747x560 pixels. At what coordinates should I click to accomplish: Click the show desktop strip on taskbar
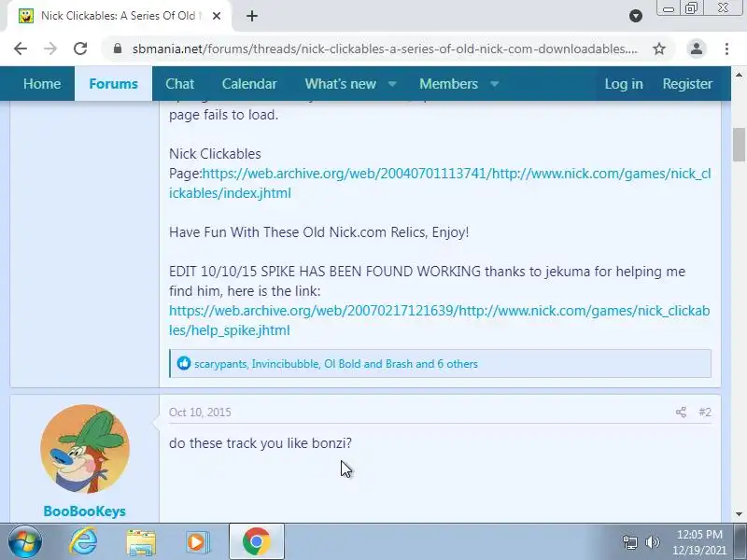[x=742, y=542]
